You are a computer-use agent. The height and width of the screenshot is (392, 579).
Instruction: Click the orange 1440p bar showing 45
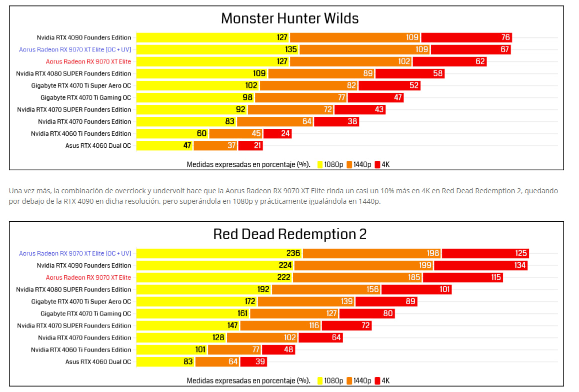235,133
